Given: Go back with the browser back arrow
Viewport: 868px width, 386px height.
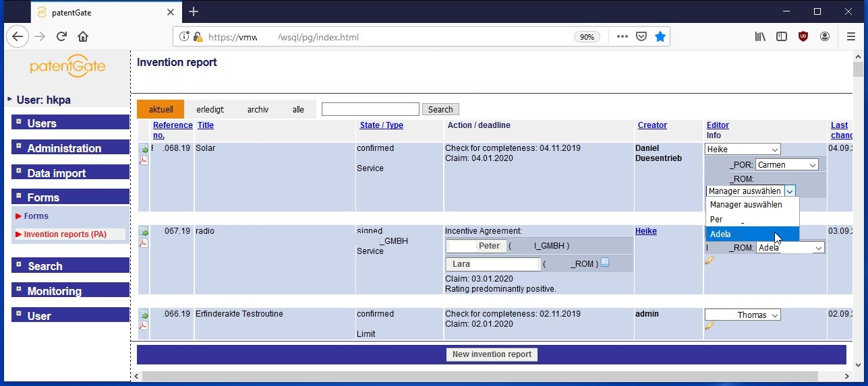Looking at the screenshot, I should 18,36.
